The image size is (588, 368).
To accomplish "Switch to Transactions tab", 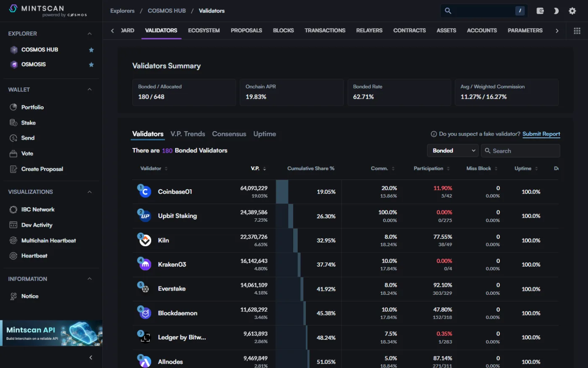I will click(x=325, y=30).
